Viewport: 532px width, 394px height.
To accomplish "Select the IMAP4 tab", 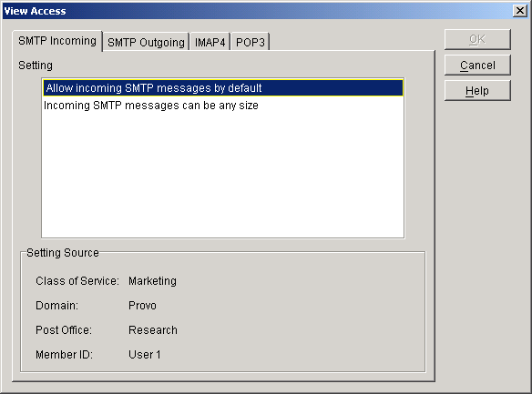I will pos(210,43).
